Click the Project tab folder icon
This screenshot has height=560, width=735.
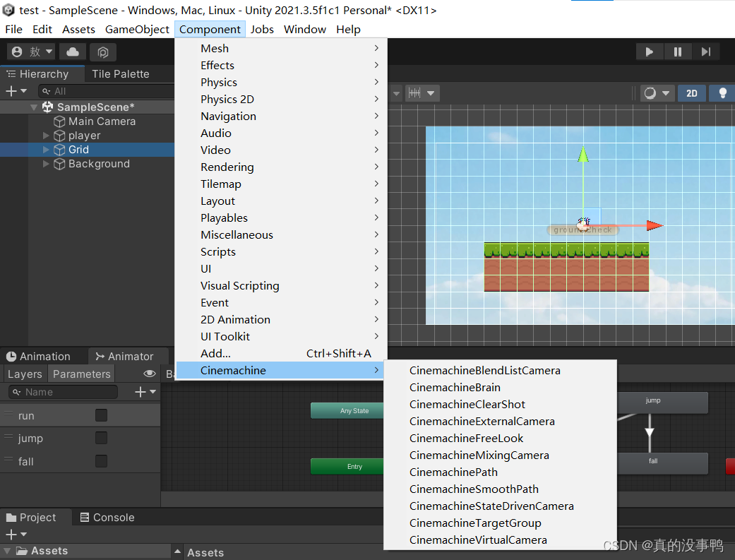click(11, 518)
